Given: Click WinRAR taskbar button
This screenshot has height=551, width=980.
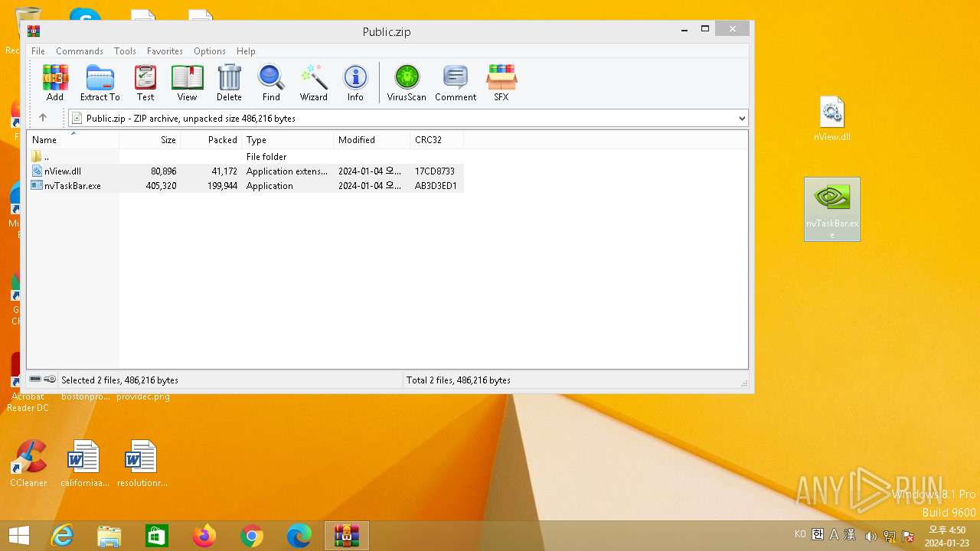Looking at the screenshot, I should pyautogui.click(x=347, y=536).
